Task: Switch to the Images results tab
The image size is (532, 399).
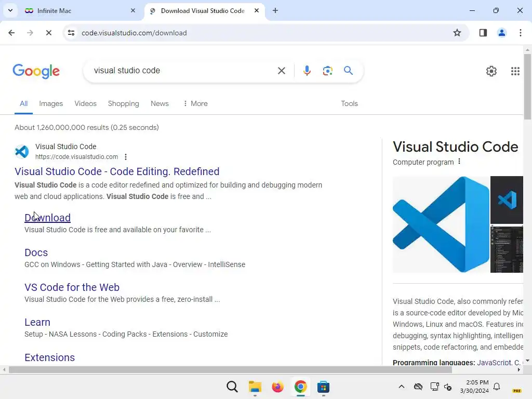Action: [x=51, y=103]
